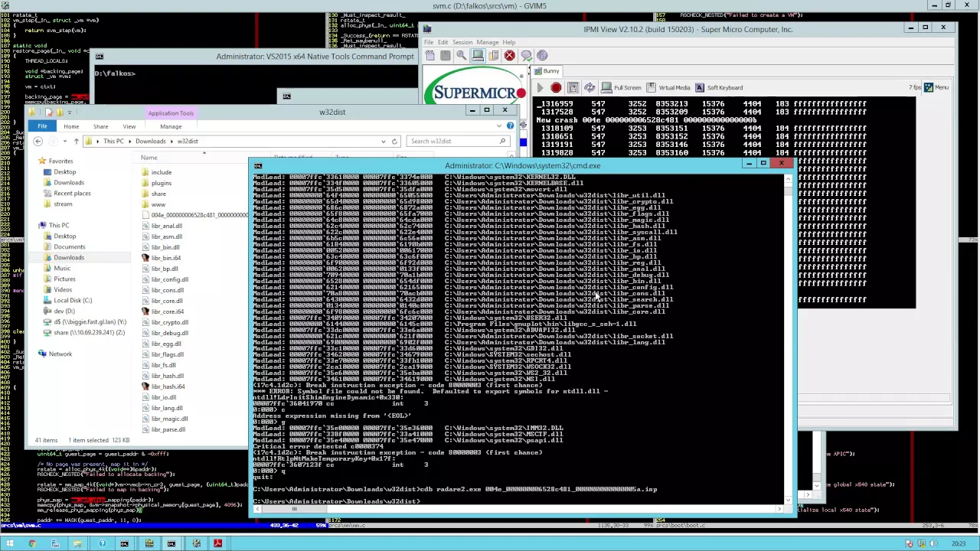This screenshot has width=980, height=551.
Task: Expand the address bar history dropdown
Action: (383, 141)
